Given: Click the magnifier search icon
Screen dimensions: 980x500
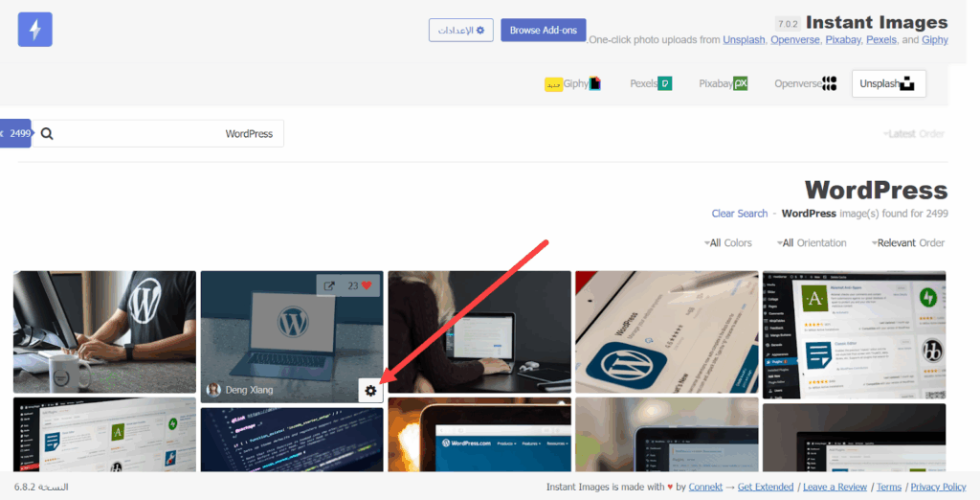Looking at the screenshot, I should (47, 133).
